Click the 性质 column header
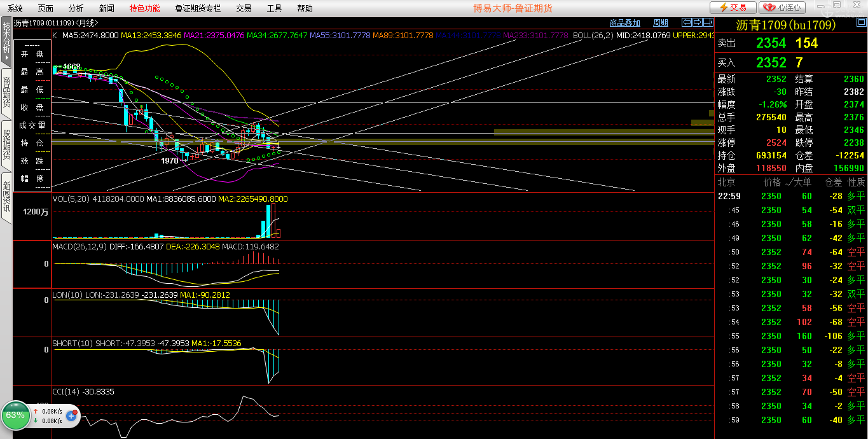 (x=856, y=182)
